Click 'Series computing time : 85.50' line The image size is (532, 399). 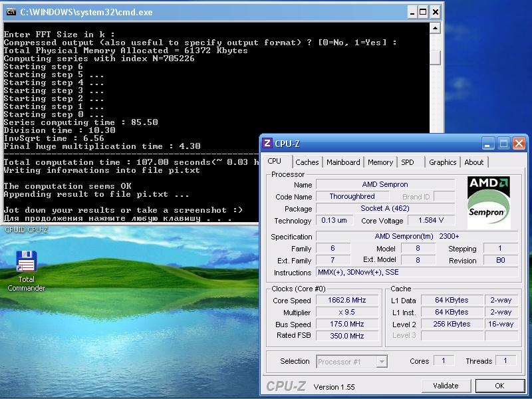point(80,122)
